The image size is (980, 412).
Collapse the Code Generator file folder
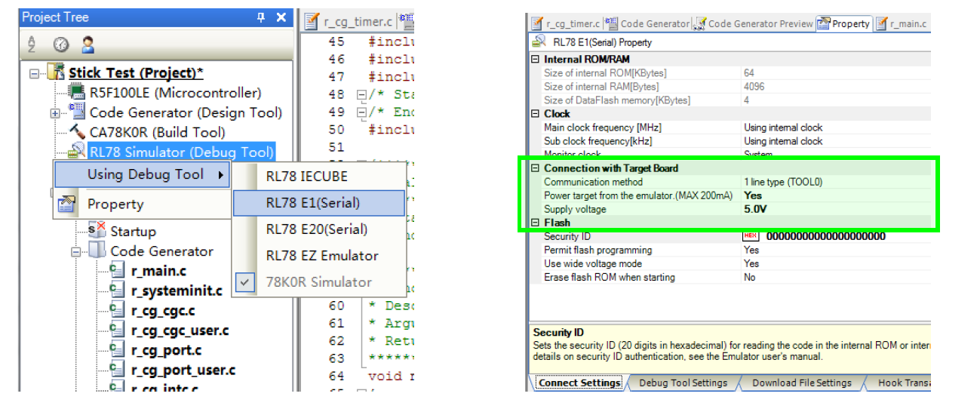[76, 252]
